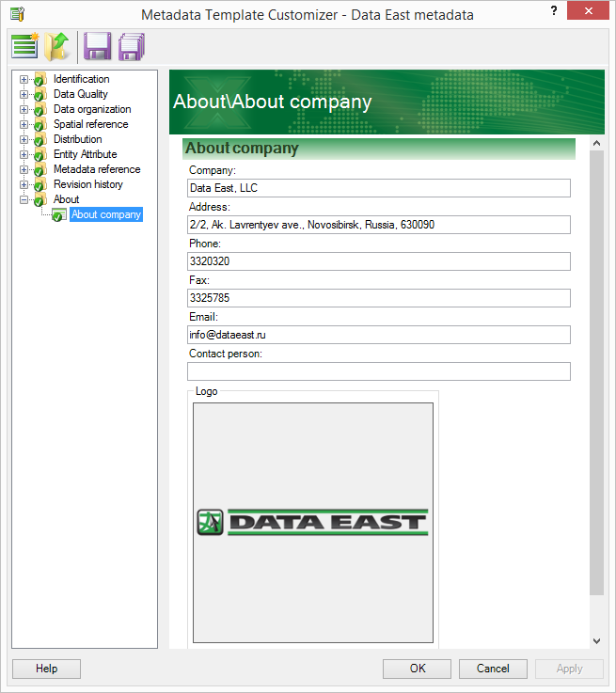The width and height of the screenshot is (616, 693).
Task: Expand the Identification tree node
Action: click(24, 79)
